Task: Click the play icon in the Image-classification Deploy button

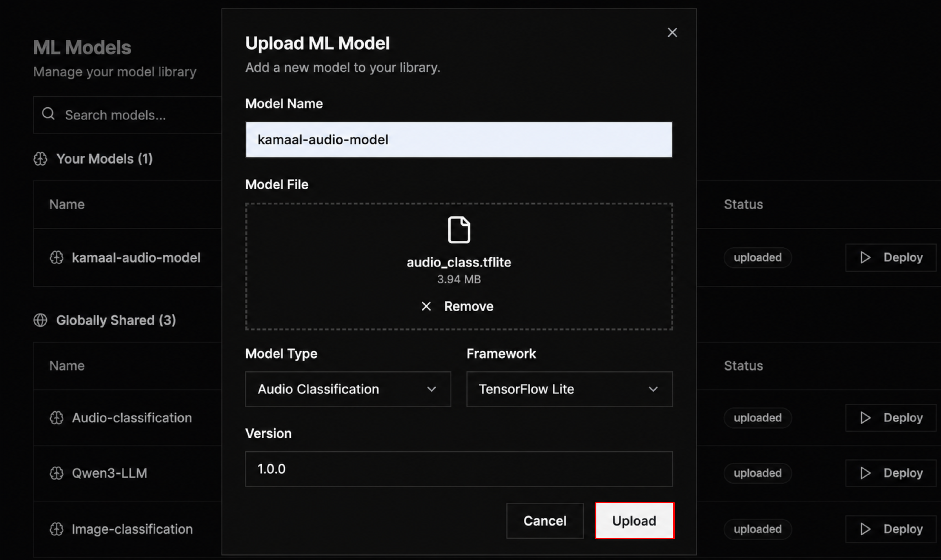Action: click(x=865, y=529)
